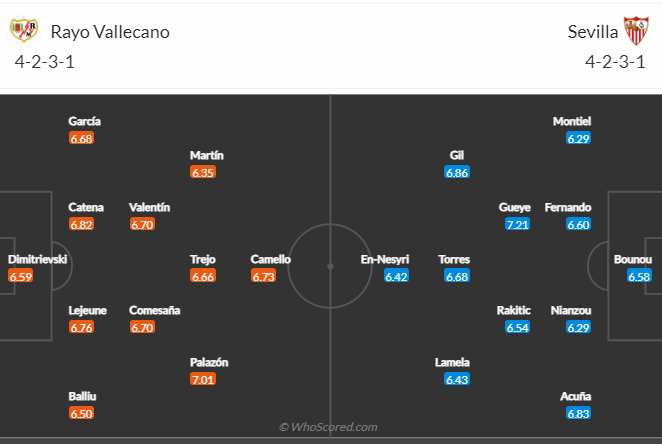Select Lamela's 6.43 rating badge
This screenshot has width=662, height=444.
click(457, 379)
